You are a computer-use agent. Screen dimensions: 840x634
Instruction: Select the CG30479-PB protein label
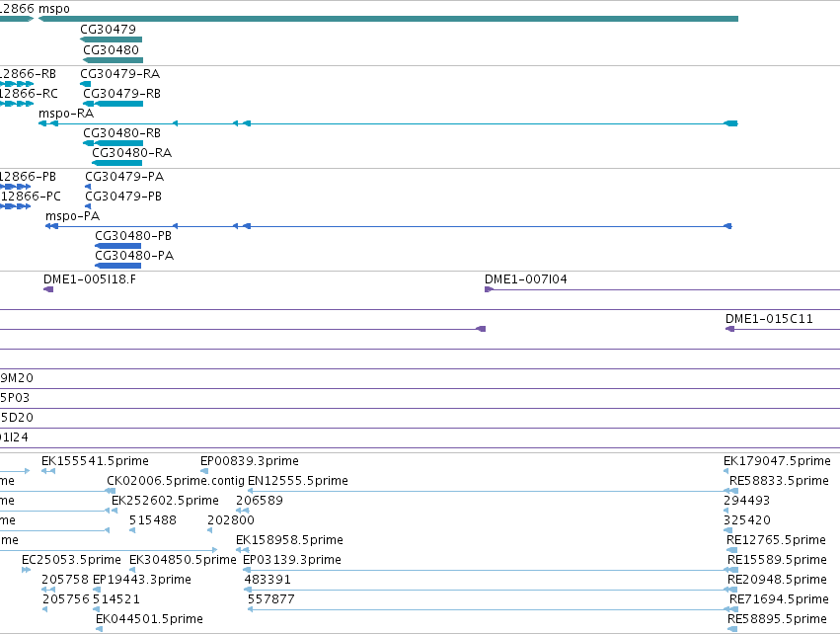[x=123, y=197]
